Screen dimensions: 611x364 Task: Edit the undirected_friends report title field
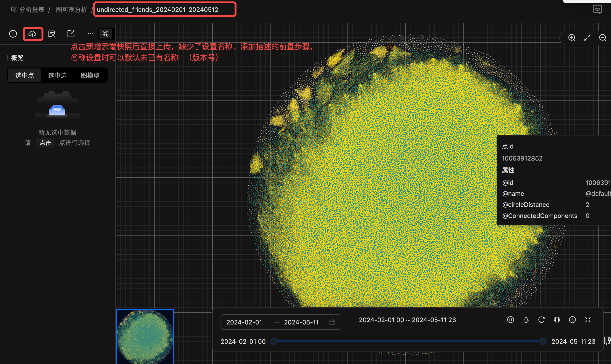(x=165, y=9)
